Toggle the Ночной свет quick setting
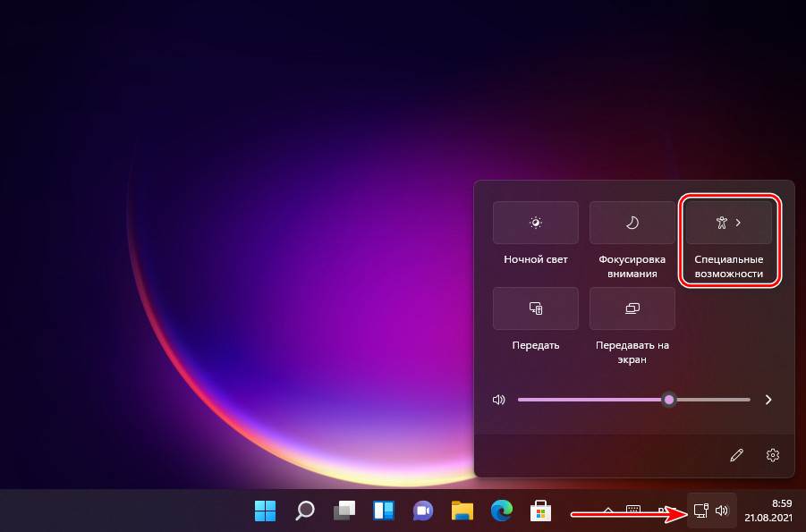This screenshot has height=532, width=806. [536, 223]
